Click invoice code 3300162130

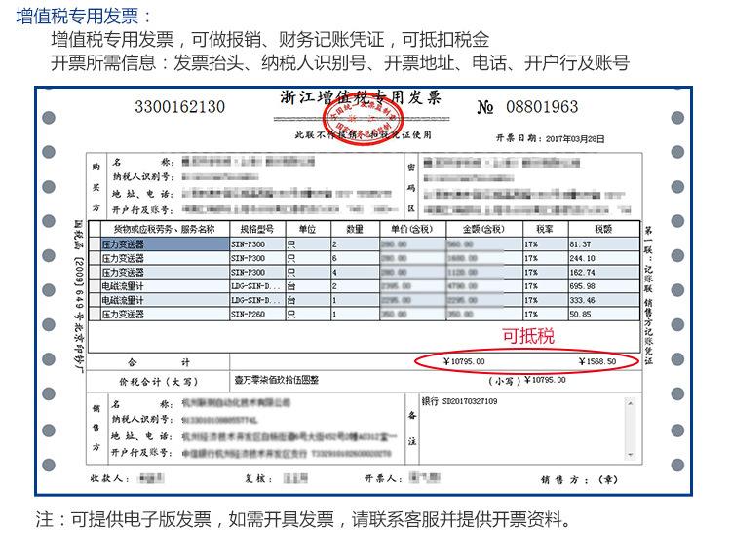(180, 107)
